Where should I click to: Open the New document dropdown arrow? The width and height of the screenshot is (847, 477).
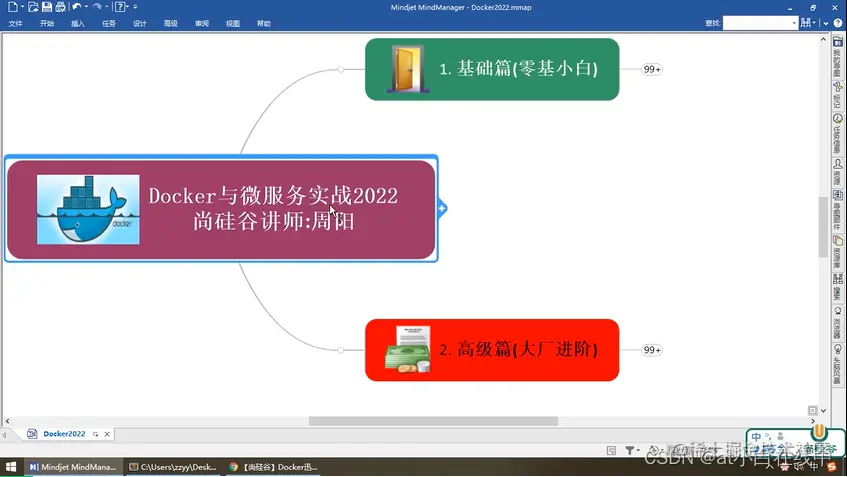click(22, 7)
